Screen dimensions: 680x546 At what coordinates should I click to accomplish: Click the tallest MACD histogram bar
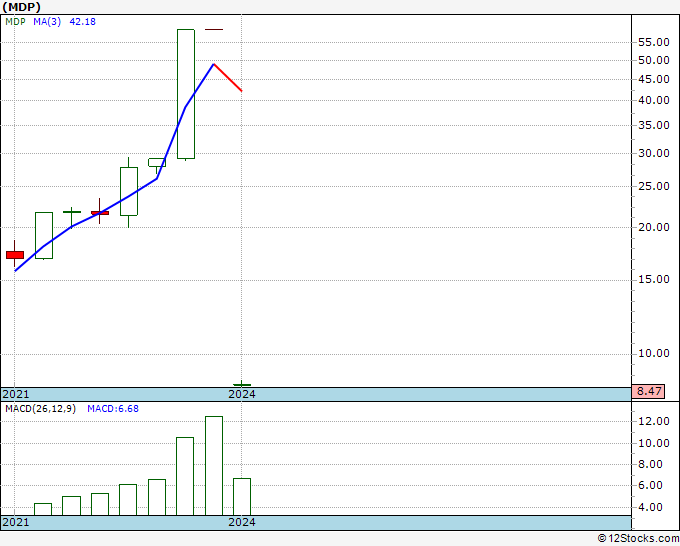(214, 466)
